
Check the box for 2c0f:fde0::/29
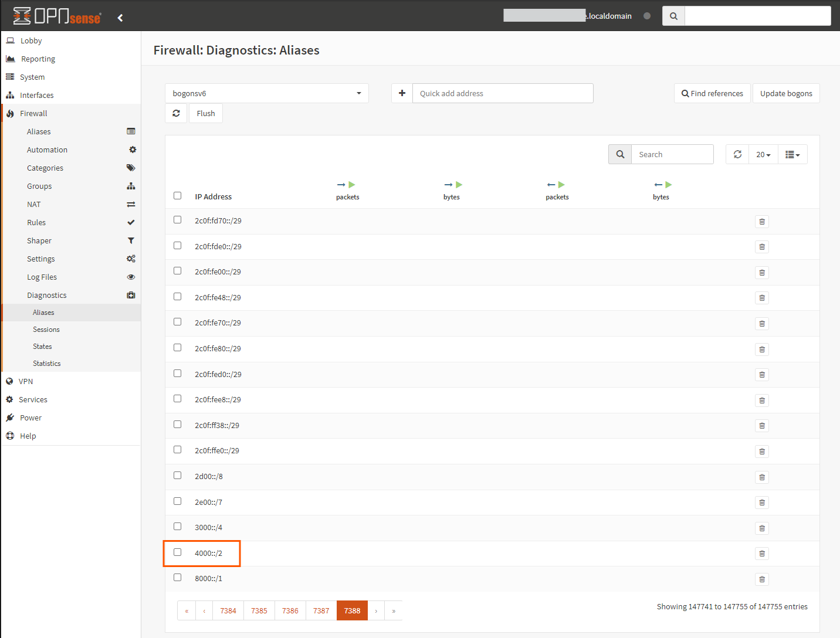click(x=178, y=246)
